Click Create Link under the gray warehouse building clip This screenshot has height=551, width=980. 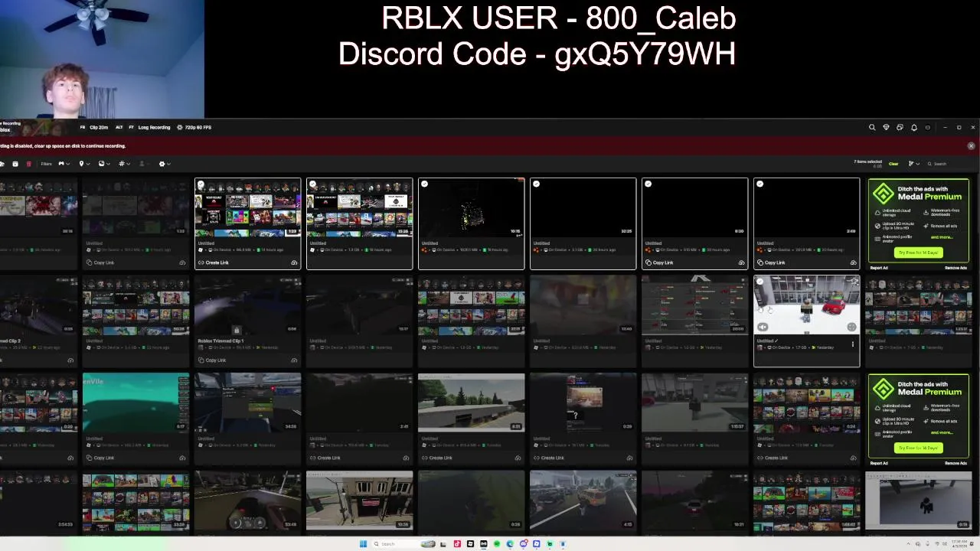point(437,458)
